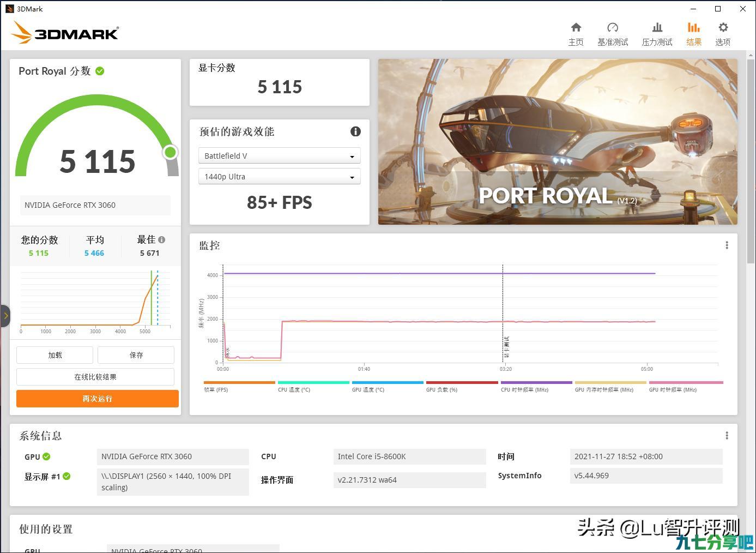Click the 5 466 average score value
This screenshot has height=553, width=756.
94,253
